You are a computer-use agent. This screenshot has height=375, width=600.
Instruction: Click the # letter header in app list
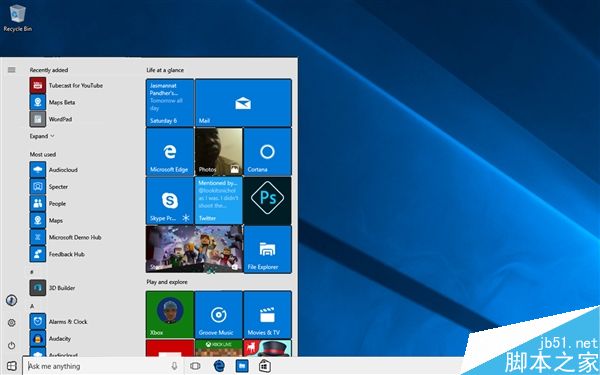pos(32,272)
